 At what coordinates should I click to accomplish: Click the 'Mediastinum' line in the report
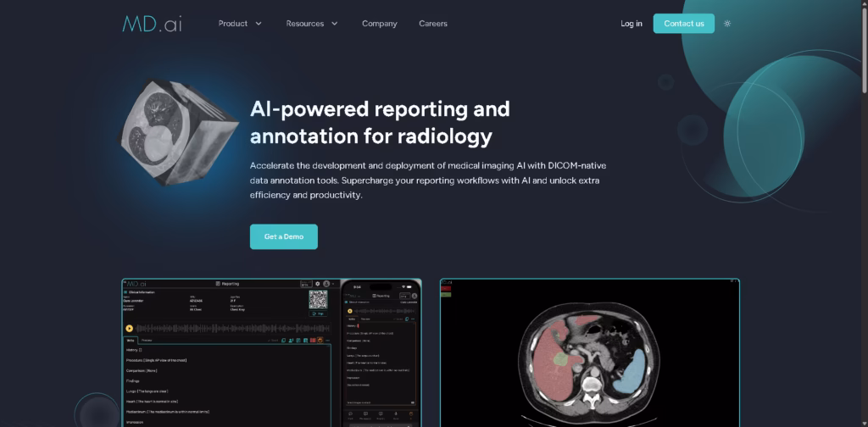pyautogui.click(x=168, y=412)
